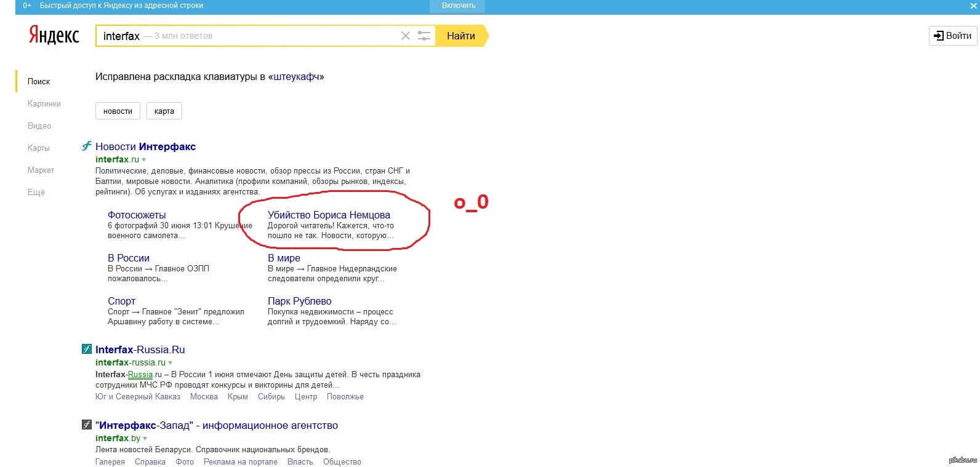The width and height of the screenshot is (980, 467).
Task: Click the Сибирь region link
Action: click(271, 396)
